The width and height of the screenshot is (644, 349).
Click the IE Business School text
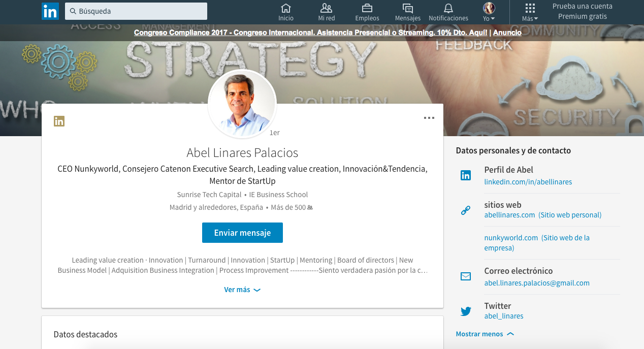[278, 195]
